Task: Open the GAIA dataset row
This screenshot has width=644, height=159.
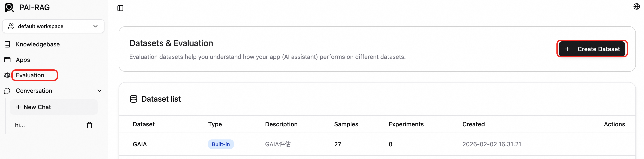Action: [140, 144]
